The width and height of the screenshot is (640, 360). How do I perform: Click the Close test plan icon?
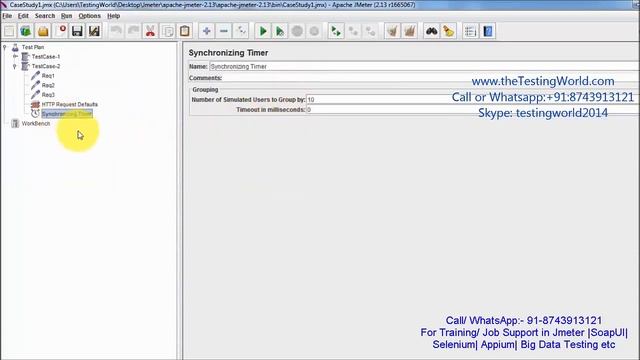(60, 31)
